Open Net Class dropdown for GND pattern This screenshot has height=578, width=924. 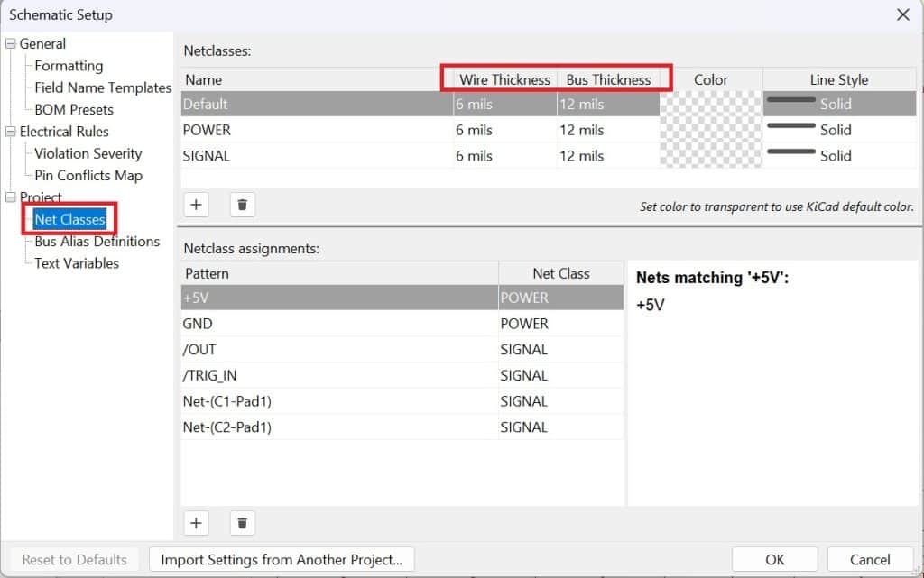(561, 324)
